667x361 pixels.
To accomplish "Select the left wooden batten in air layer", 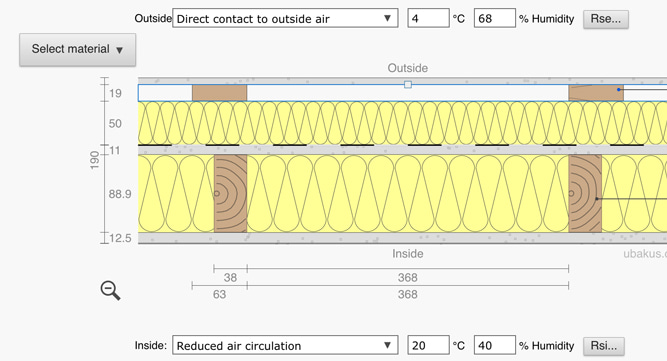I will point(219,93).
